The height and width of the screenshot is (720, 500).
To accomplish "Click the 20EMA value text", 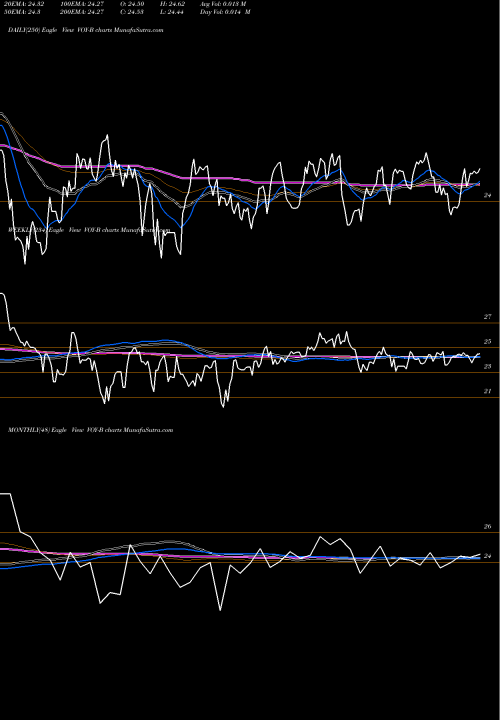I will coord(23,4).
